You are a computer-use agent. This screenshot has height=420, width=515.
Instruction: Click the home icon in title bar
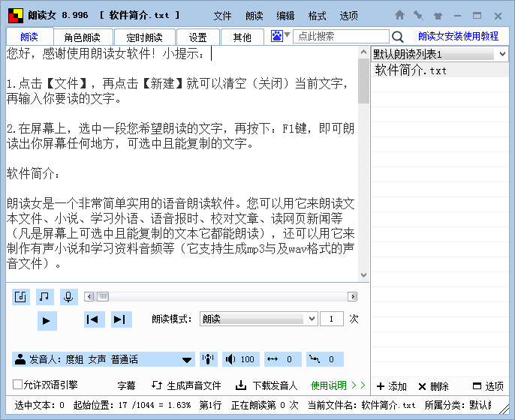click(x=399, y=15)
